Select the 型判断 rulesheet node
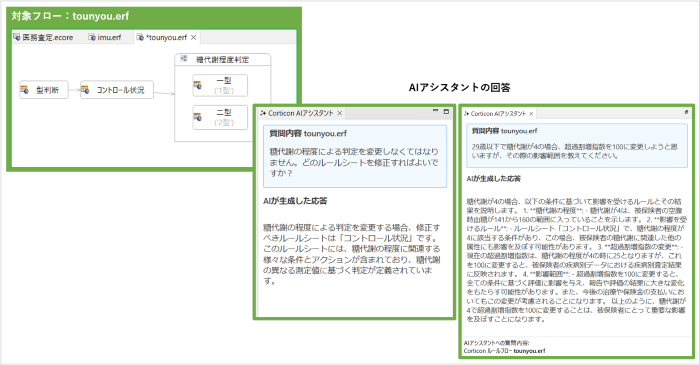Screen dimensions: 700x365 (x=44, y=90)
